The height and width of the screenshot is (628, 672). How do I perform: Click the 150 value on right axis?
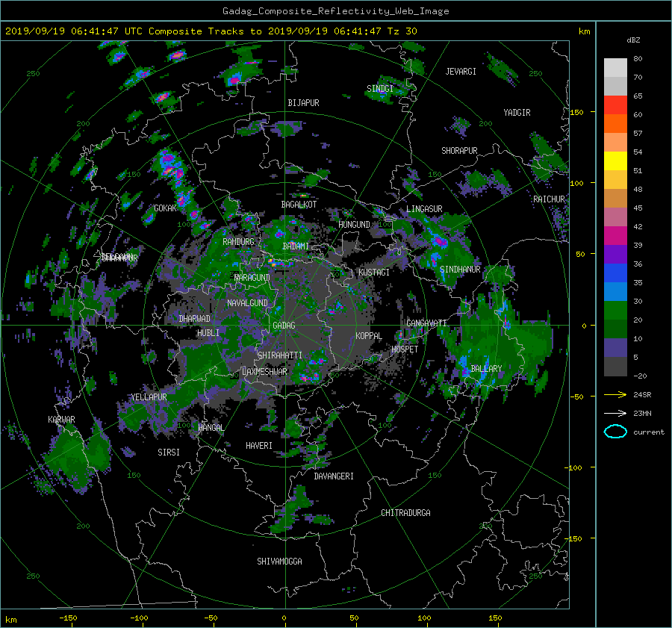(x=576, y=112)
